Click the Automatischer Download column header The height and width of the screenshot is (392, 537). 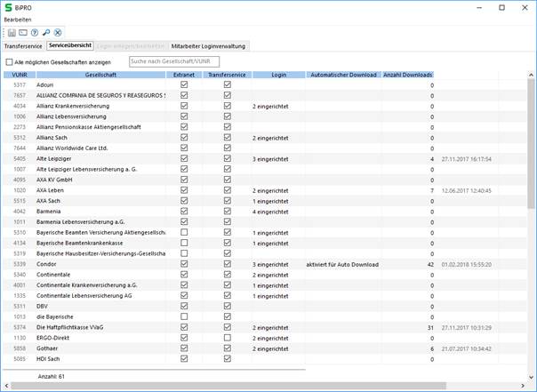(x=342, y=75)
